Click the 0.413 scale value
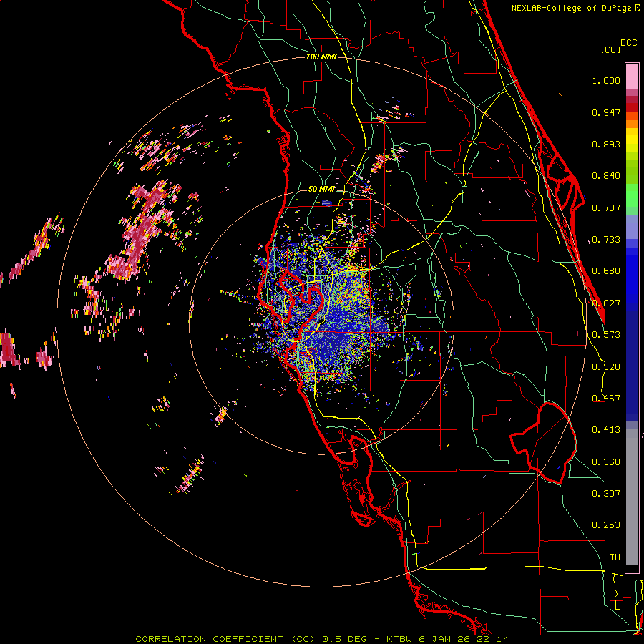 [x=606, y=430]
